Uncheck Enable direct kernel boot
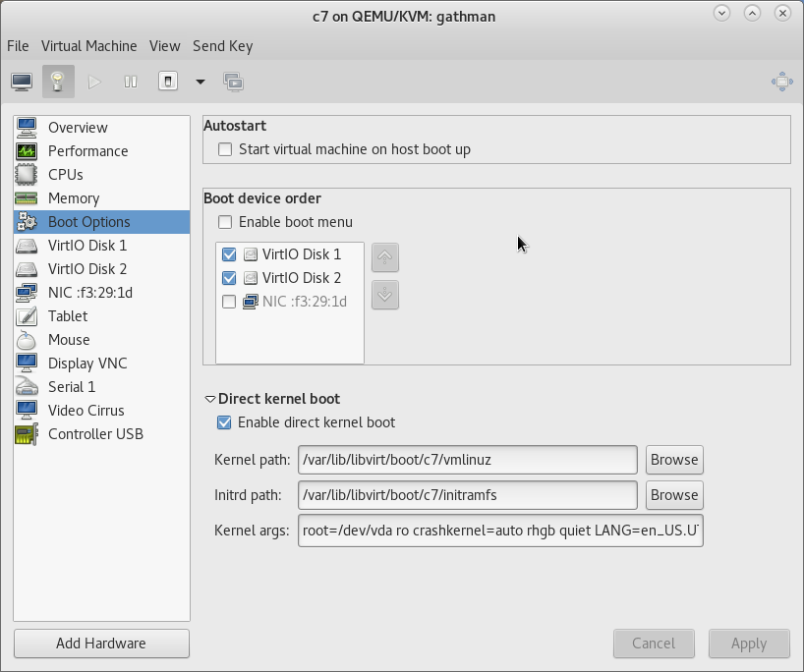This screenshot has width=804, height=672. coord(225,422)
